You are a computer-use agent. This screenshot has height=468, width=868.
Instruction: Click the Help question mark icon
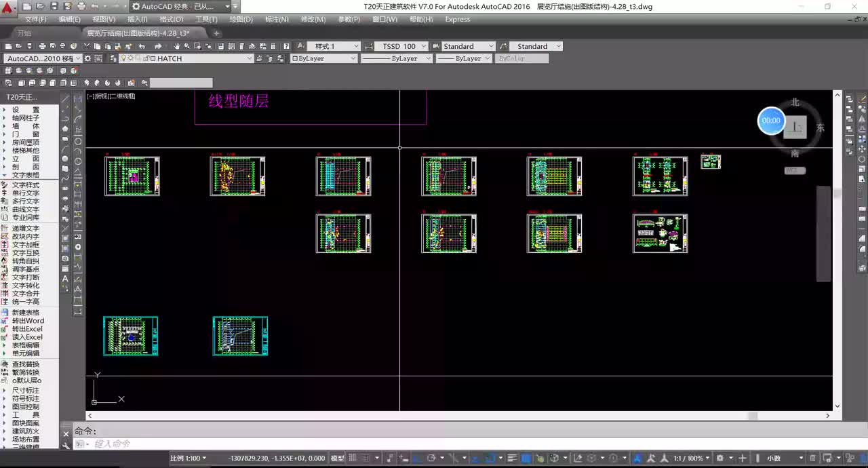tap(285, 46)
